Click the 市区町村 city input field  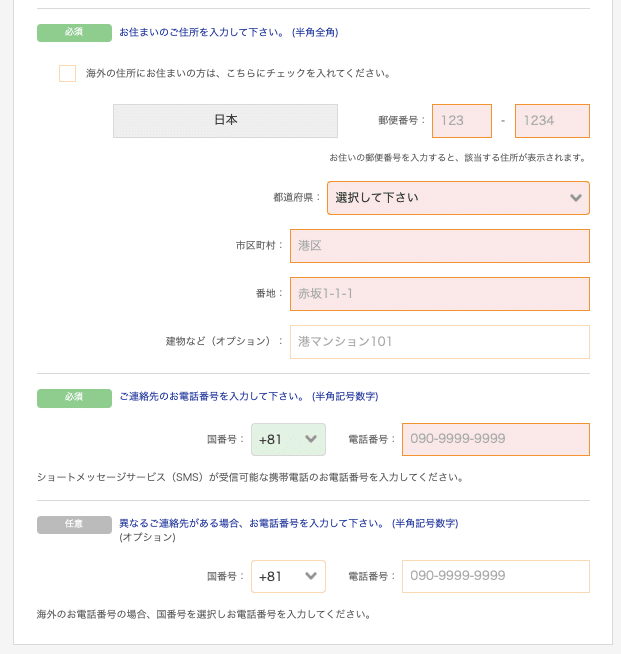440,246
